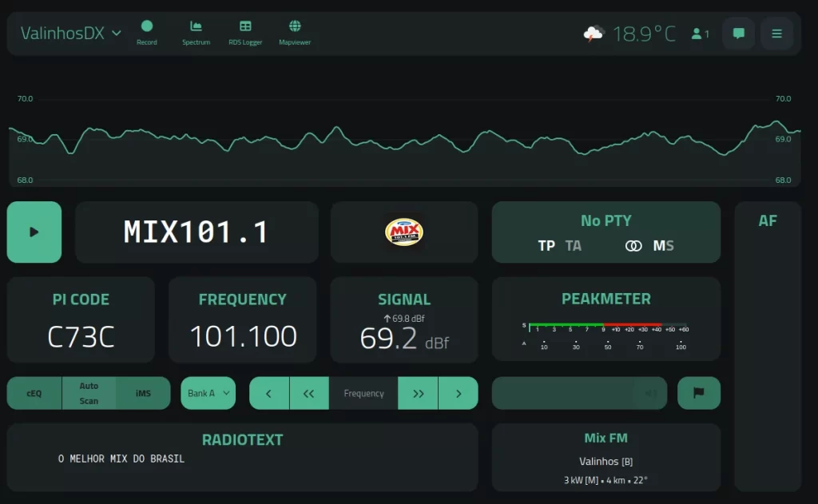Start a recording with the Record icon
This screenshot has width=818, height=504.
(x=147, y=33)
